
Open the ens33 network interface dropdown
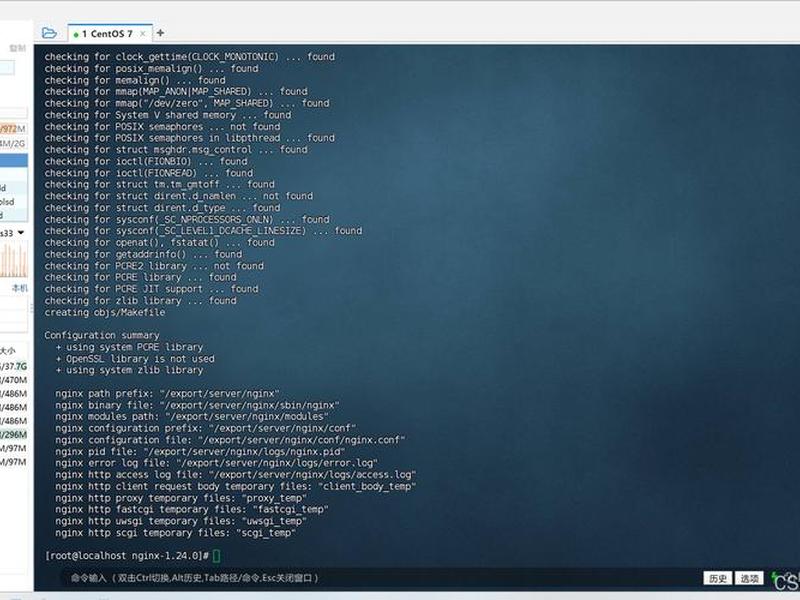21,233
